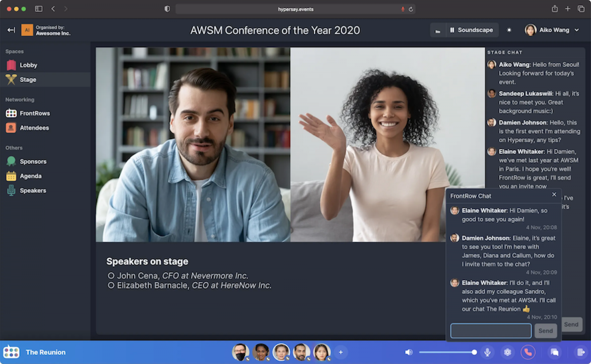Viewport: 591px width, 364px height.
Task: Adjust the volume slider handle
Action: [x=474, y=352]
